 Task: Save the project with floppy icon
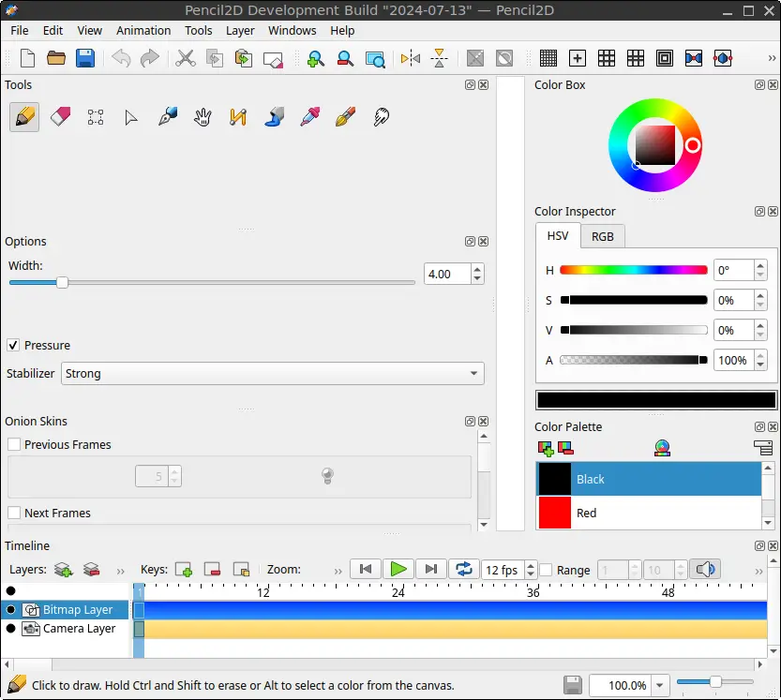click(x=85, y=58)
